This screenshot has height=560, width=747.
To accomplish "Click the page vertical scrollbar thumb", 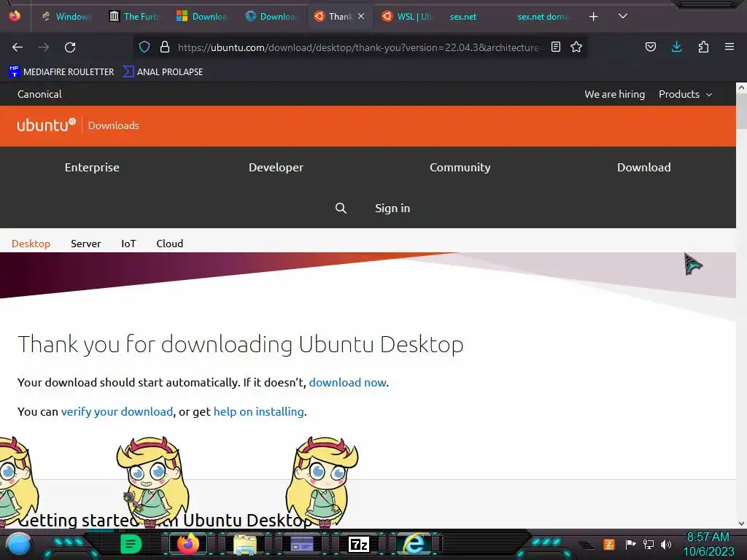I will [741, 111].
